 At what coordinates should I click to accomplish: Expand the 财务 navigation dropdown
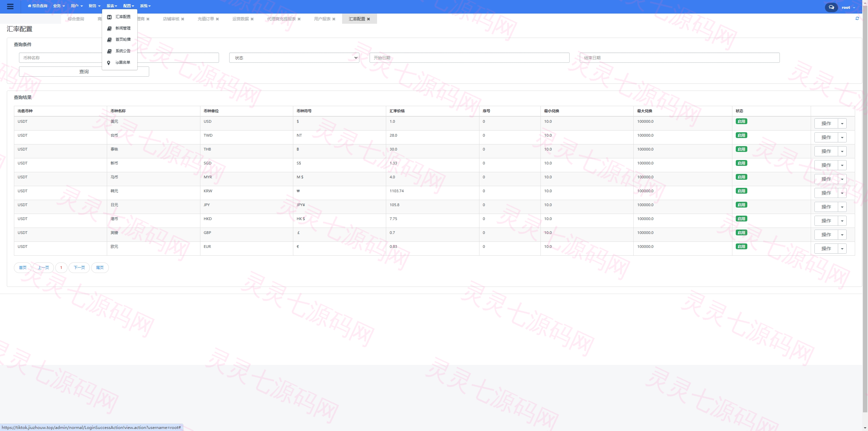pyautogui.click(x=95, y=6)
